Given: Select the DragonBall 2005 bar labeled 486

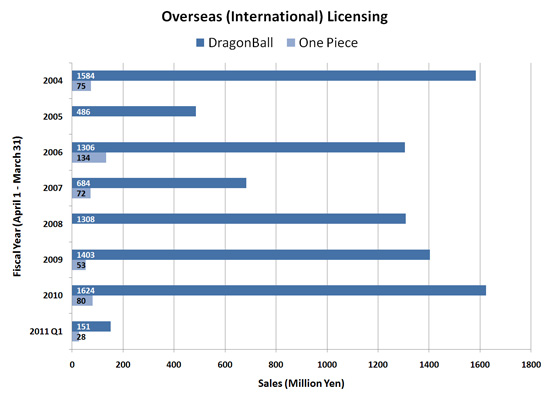Looking at the screenshot, I should (134, 112).
